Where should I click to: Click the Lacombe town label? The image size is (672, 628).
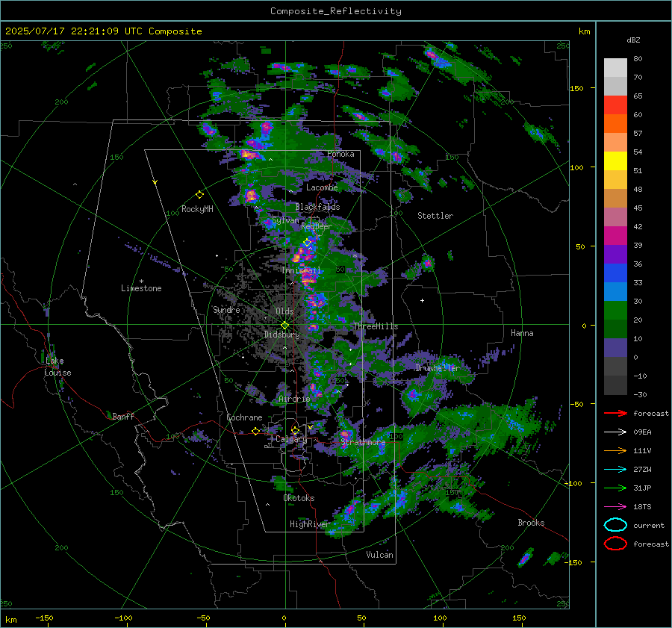click(322, 187)
